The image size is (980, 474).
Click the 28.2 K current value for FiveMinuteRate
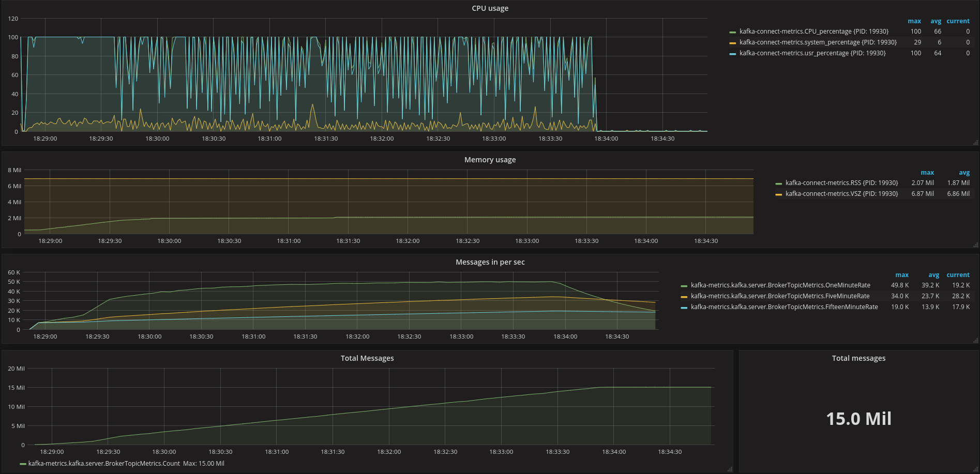pyautogui.click(x=960, y=296)
